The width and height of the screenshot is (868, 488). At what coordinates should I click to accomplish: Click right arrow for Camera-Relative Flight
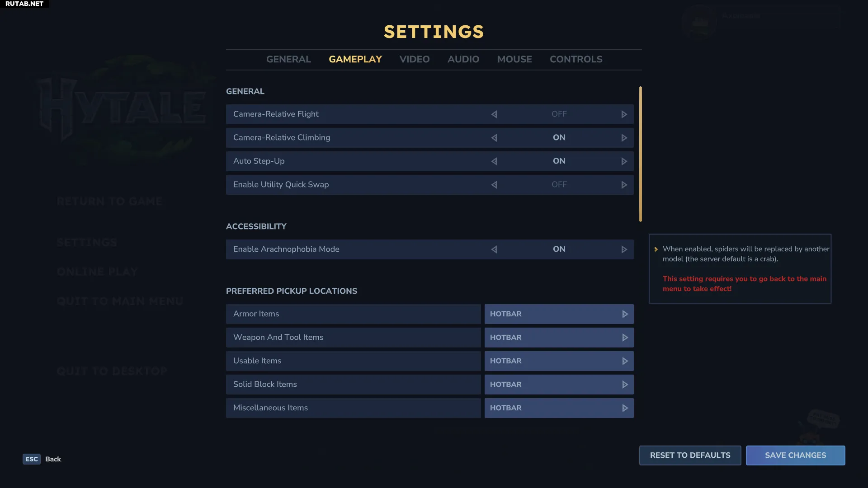click(624, 114)
